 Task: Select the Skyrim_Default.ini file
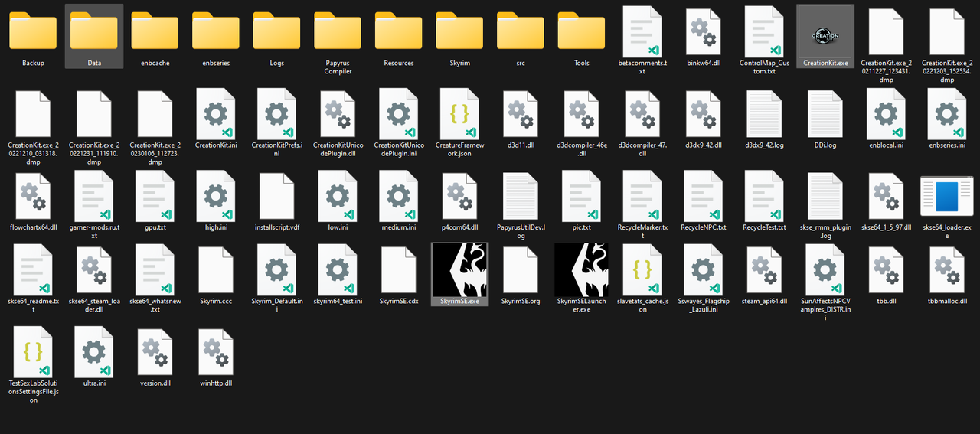point(276,269)
